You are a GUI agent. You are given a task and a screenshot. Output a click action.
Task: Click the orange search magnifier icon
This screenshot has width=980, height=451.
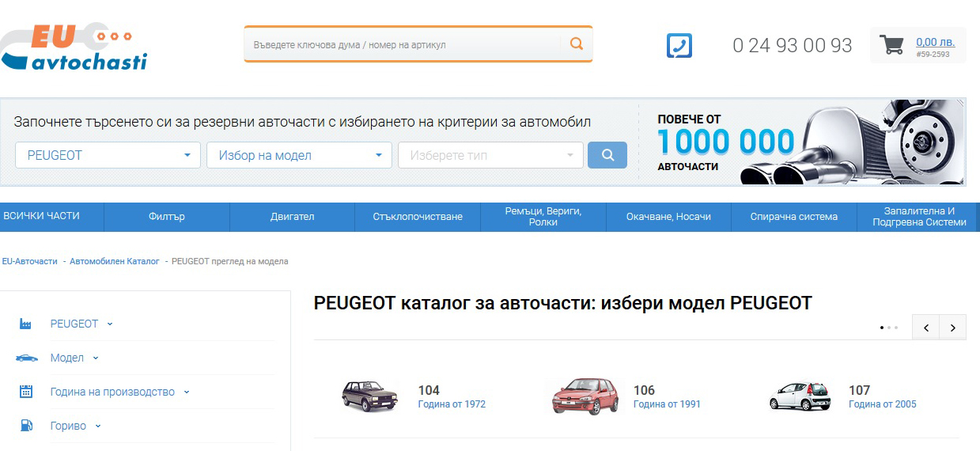[577, 44]
